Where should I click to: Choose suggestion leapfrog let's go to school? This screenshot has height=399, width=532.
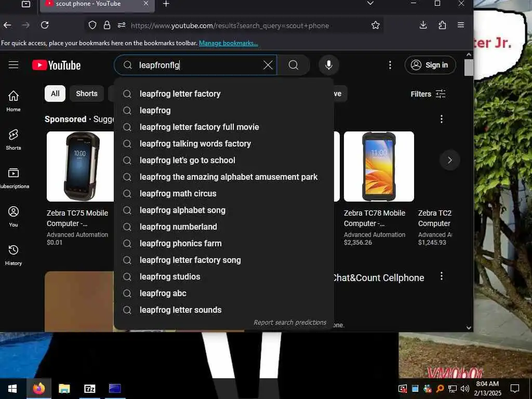tap(224, 161)
